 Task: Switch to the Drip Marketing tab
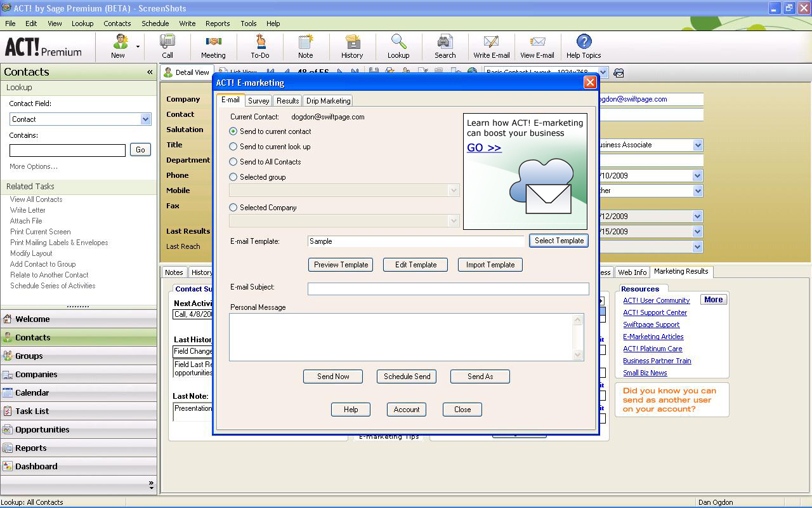click(x=328, y=101)
